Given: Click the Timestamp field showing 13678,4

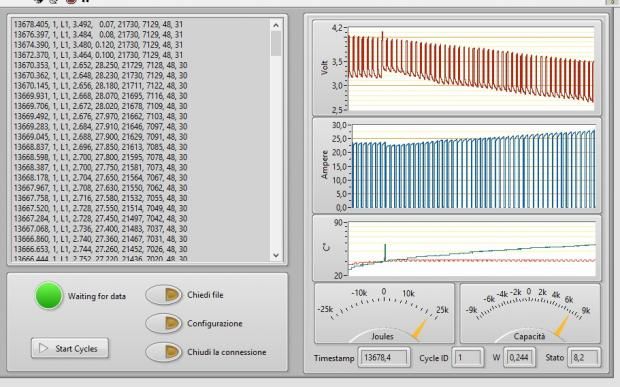Looking at the screenshot, I should [384, 357].
